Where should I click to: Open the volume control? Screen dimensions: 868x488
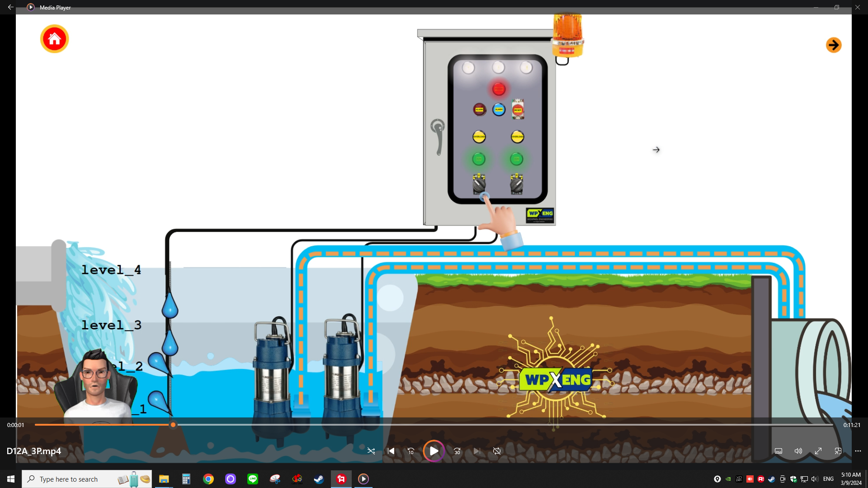(x=798, y=451)
